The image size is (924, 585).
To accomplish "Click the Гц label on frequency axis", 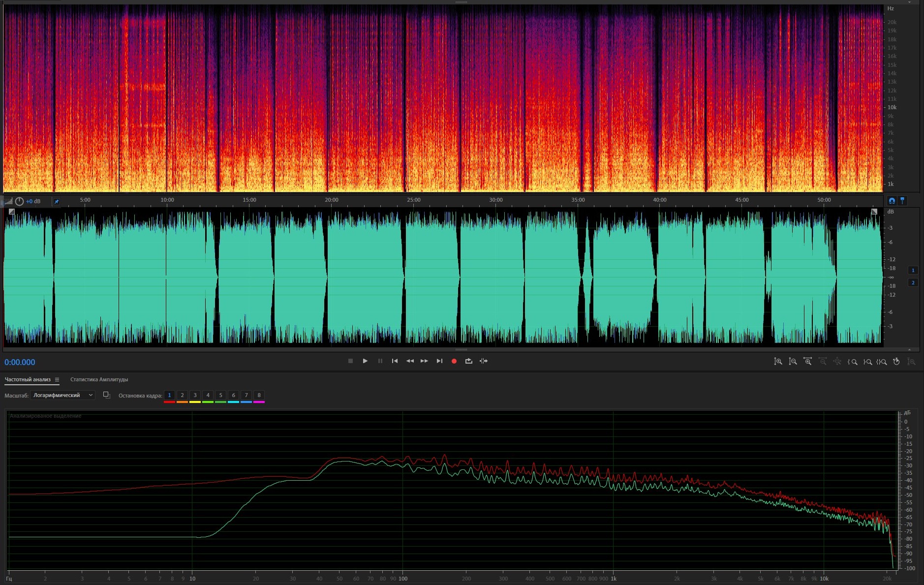I will pos(9,579).
